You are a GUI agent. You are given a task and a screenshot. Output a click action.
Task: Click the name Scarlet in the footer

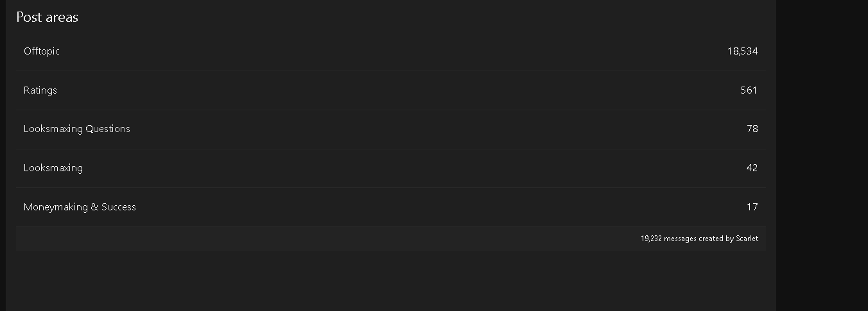click(x=747, y=239)
